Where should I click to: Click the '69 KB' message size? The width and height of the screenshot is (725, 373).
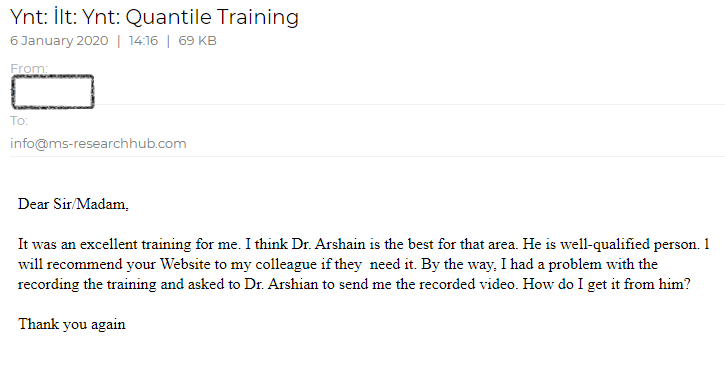click(x=197, y=41)
